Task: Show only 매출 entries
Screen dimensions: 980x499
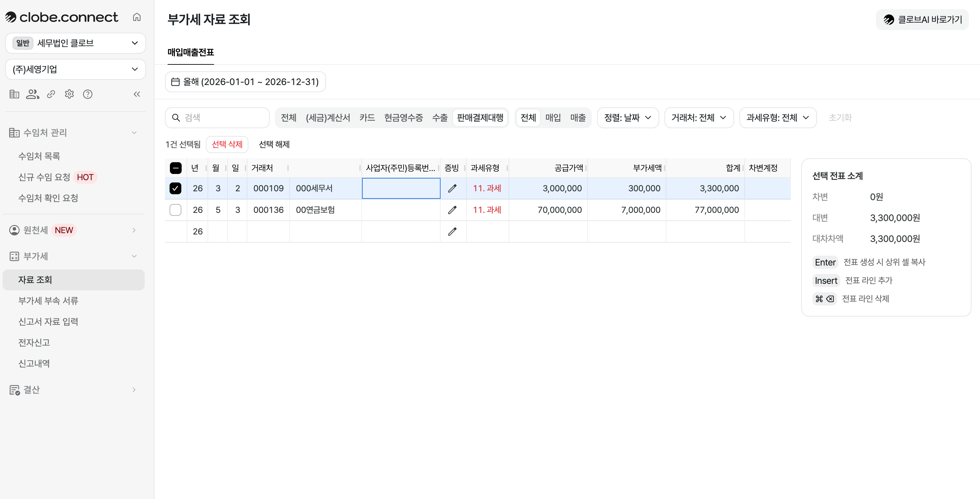Action: (x=578, y=118)
